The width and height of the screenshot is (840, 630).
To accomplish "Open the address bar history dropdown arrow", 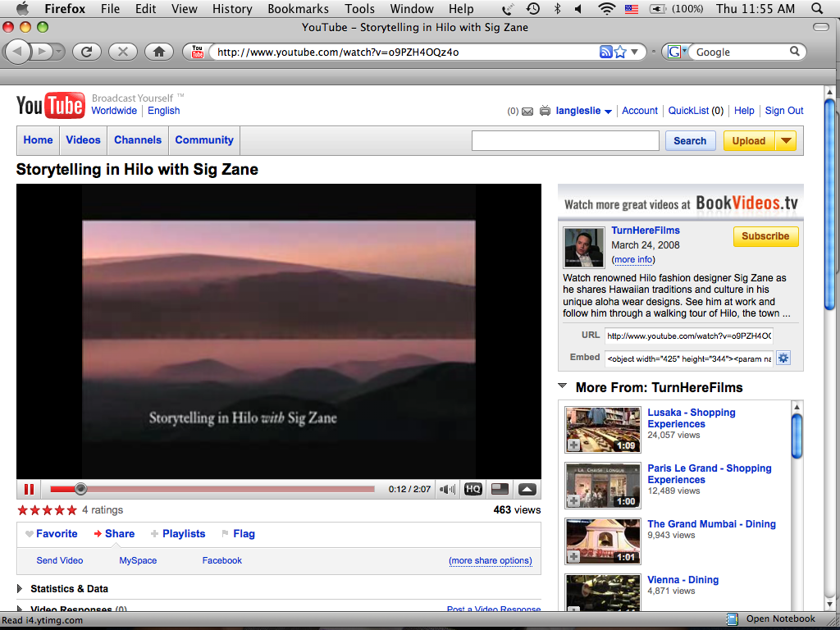I will point(635,52).
